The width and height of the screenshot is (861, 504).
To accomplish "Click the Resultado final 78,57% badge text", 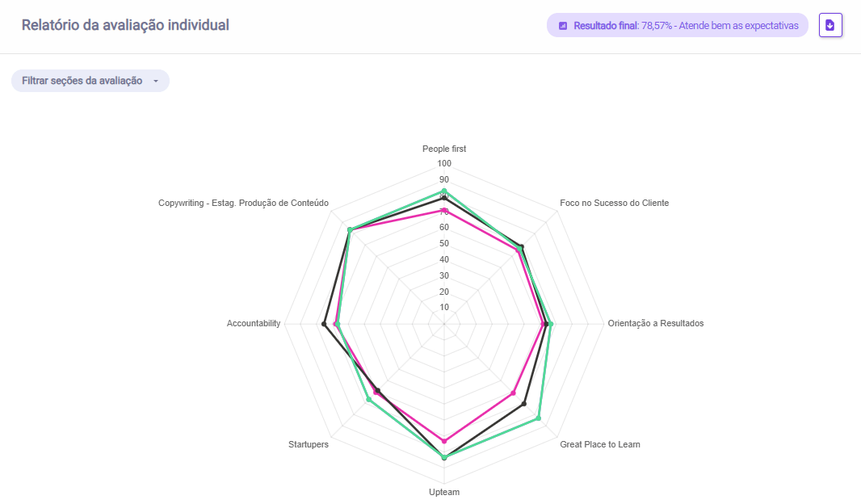I will tap(686, 26).
